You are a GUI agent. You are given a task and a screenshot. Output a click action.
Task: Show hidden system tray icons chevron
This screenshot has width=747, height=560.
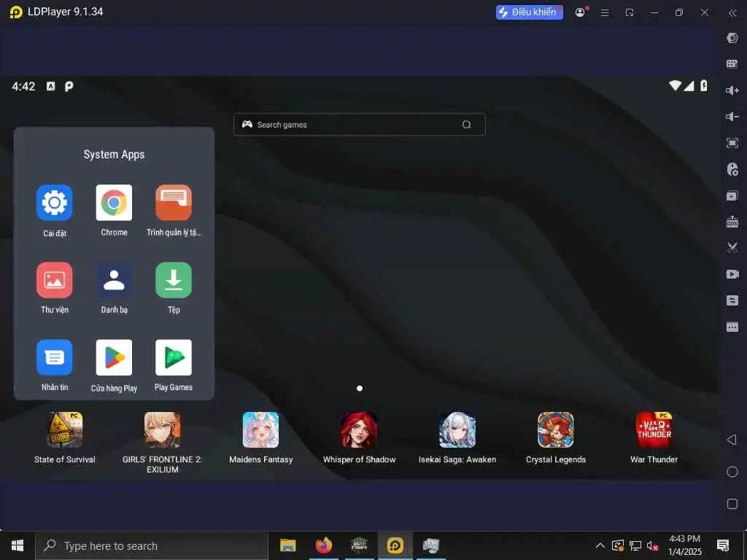tap(600, 545)
